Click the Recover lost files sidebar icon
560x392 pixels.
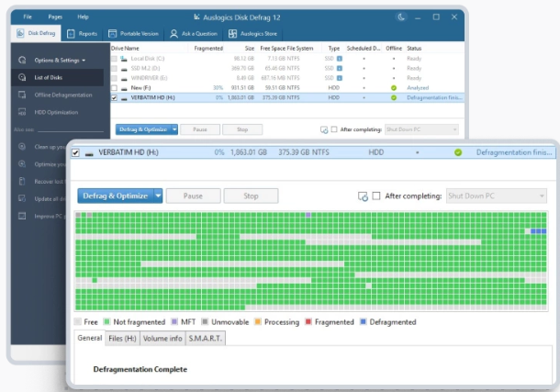coord(22,181)
